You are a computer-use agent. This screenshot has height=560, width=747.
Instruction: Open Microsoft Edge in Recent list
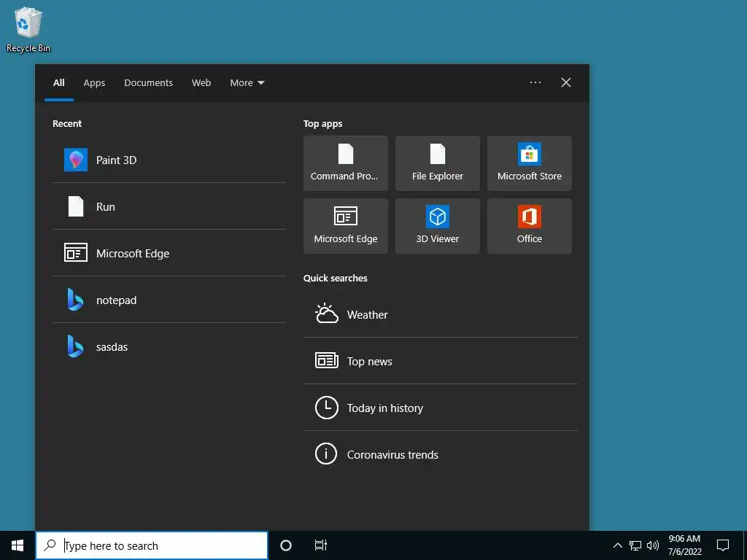[169, 253]
